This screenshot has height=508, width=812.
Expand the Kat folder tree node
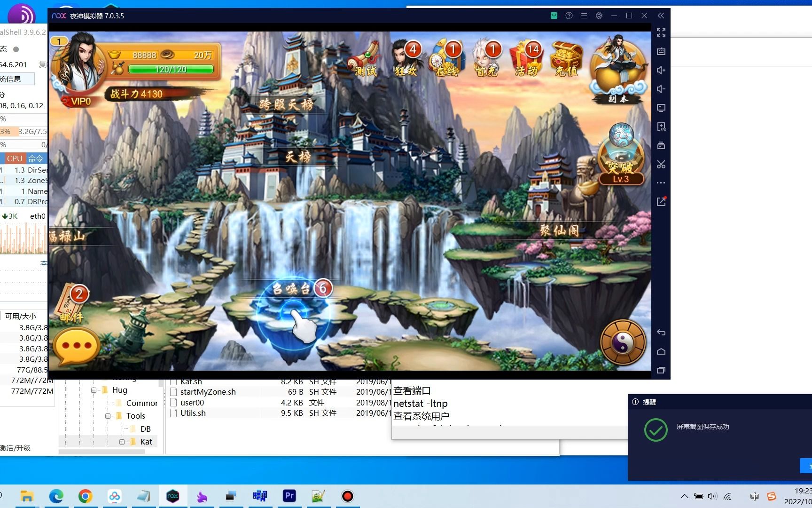pyautogui.click(x=122, y=442)
